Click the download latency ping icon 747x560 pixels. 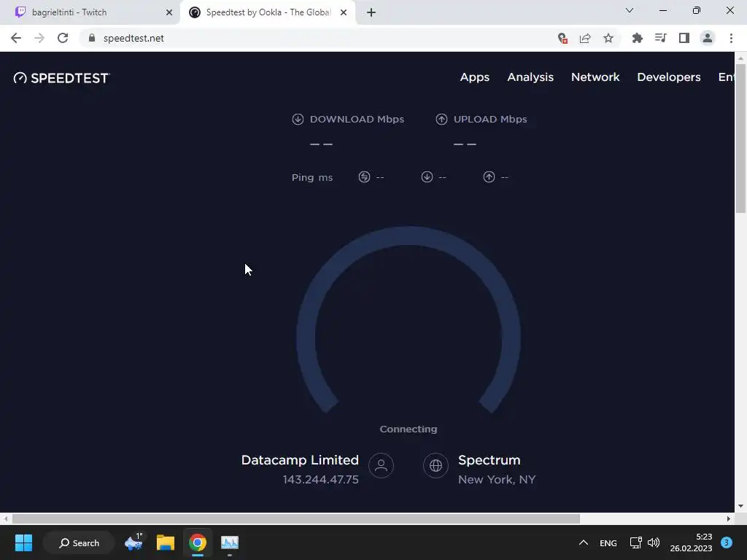pos(427,177)
